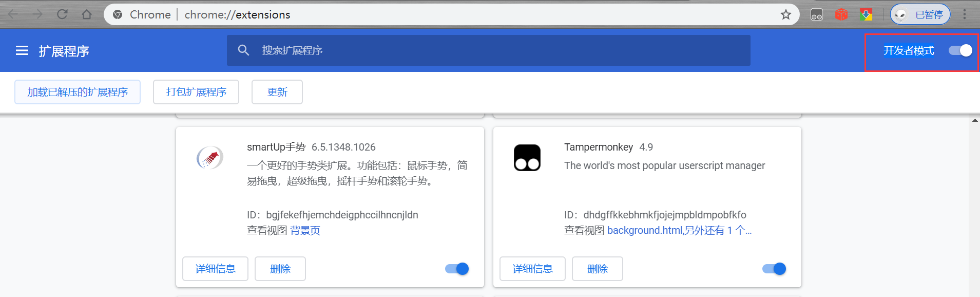This screenshot has height=297, width=980.
Task: Click 删除 to remove smartUp手势
Action: pyautogui.click(x=280, y=269)
